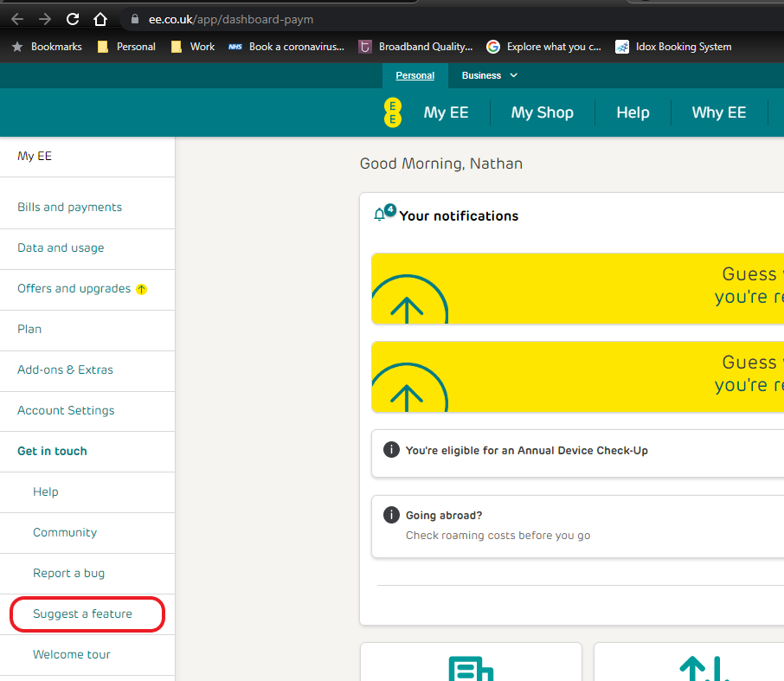Open the Help menu in top navigation

(633, 112)
